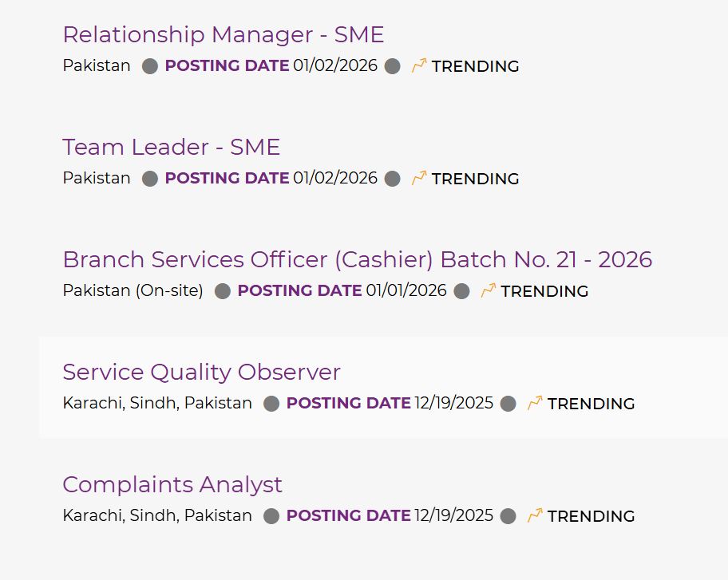This screenshot has height=580, width=728.
Task: Click Pakistan (On-site) location text
Action: pyautogui.click(x=133, y=291)
